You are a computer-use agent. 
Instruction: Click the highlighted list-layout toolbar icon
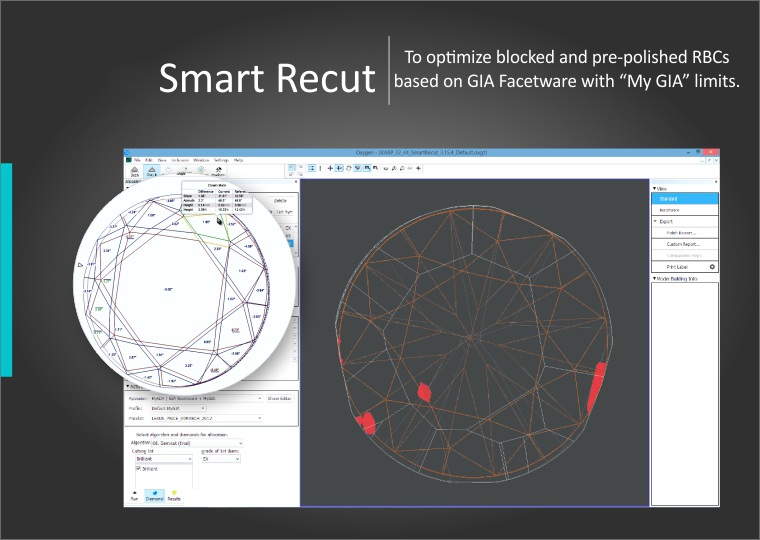312,168
